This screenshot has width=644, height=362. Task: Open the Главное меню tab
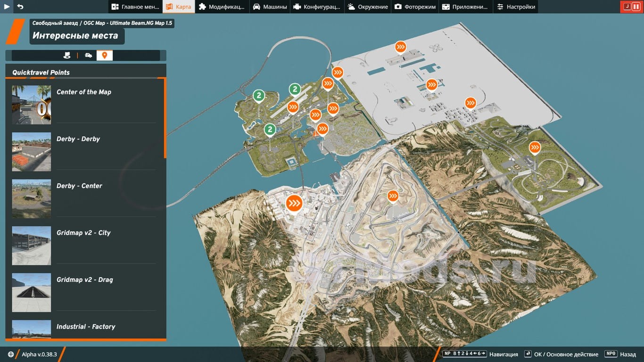(135, 7)
